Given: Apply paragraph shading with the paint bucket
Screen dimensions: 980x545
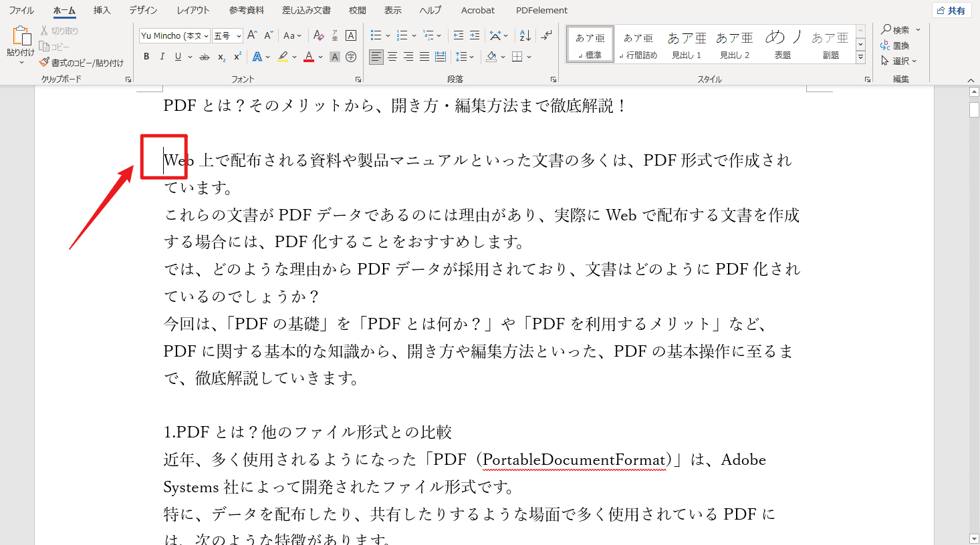Looking at the screenshot, I should pos(491,57).
